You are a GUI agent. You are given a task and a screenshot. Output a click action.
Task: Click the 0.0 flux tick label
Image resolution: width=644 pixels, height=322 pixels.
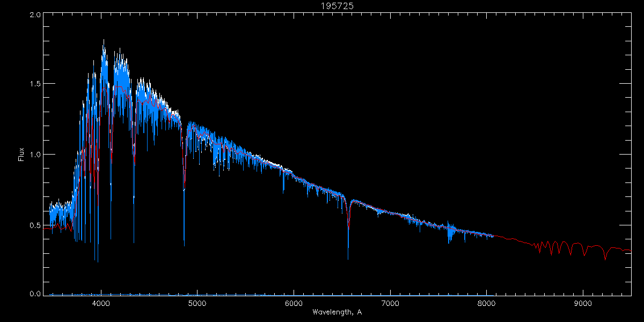pos(35,294)
